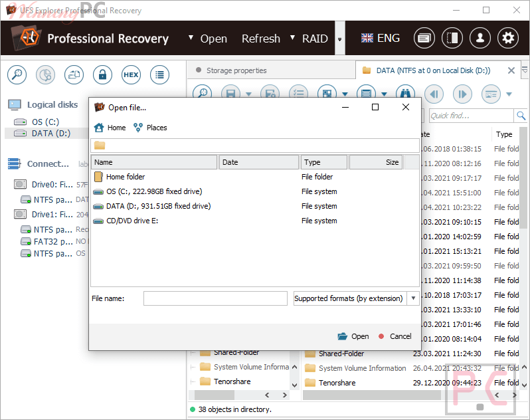Image resolution: width=530 pixels, height=420 pixels.
Task: Select the DATA (NTFS at 0) tab
Action: (433, 70)
